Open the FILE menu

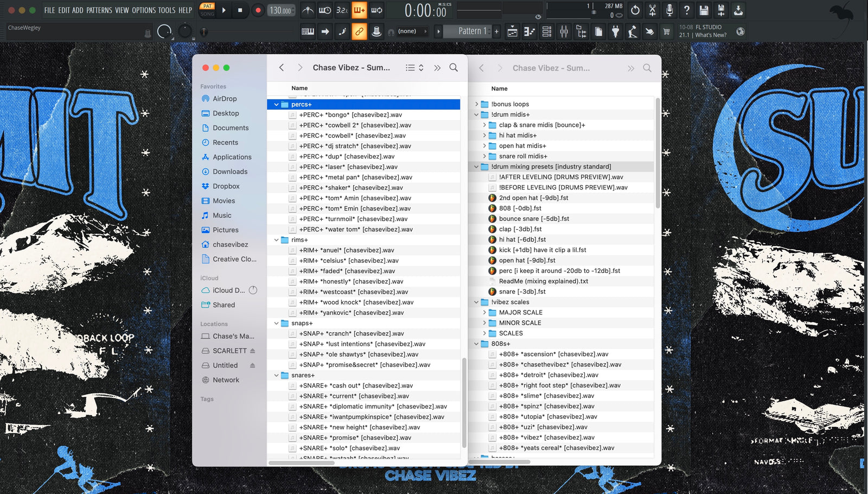pos(49,10)
